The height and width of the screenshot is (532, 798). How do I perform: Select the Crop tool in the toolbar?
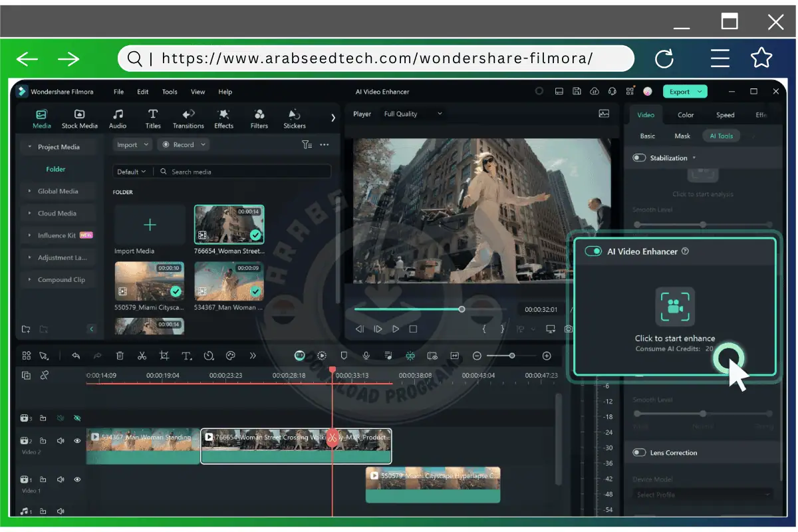click(x=164, y=355)
